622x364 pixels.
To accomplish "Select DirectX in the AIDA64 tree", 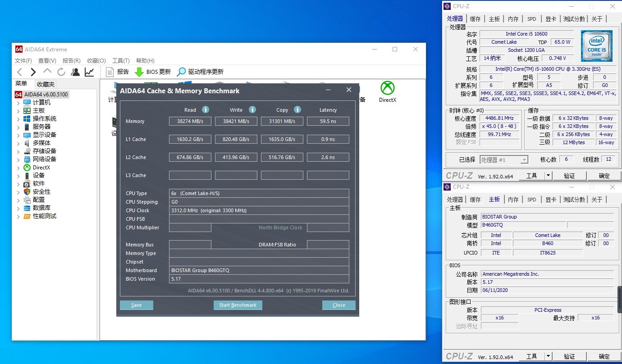I will (x=41, y=167).
